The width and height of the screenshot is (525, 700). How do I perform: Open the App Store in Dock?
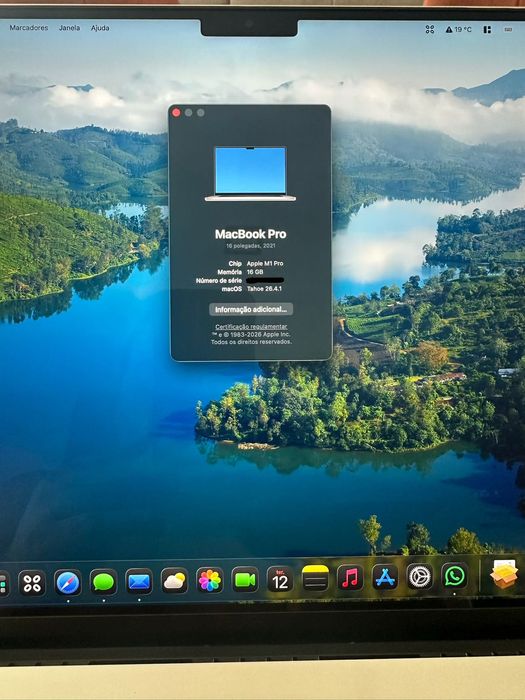(x=385, y=577)
